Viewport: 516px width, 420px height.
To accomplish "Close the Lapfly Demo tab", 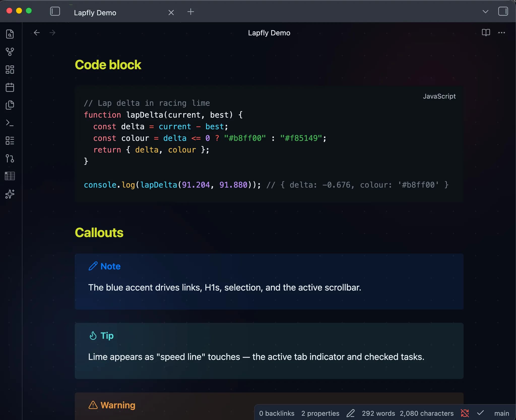I will [x=171, y=12].
